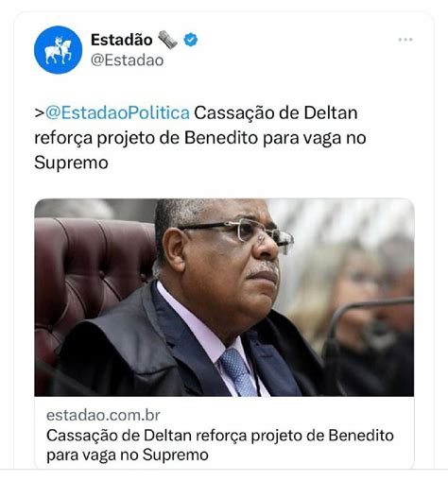Open the three-dot more options menu

tap(405, 40)
